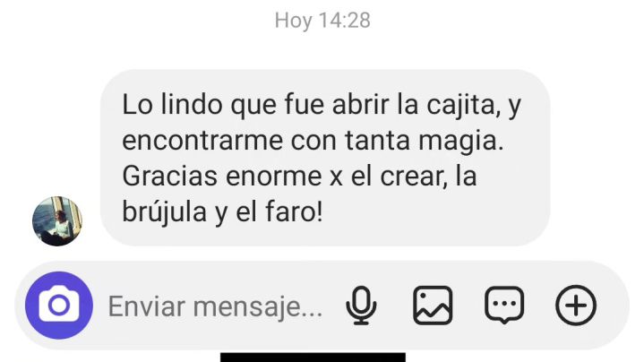Open the speech bubble quick replies icon

pyautogui.click(x=504, y=306)
